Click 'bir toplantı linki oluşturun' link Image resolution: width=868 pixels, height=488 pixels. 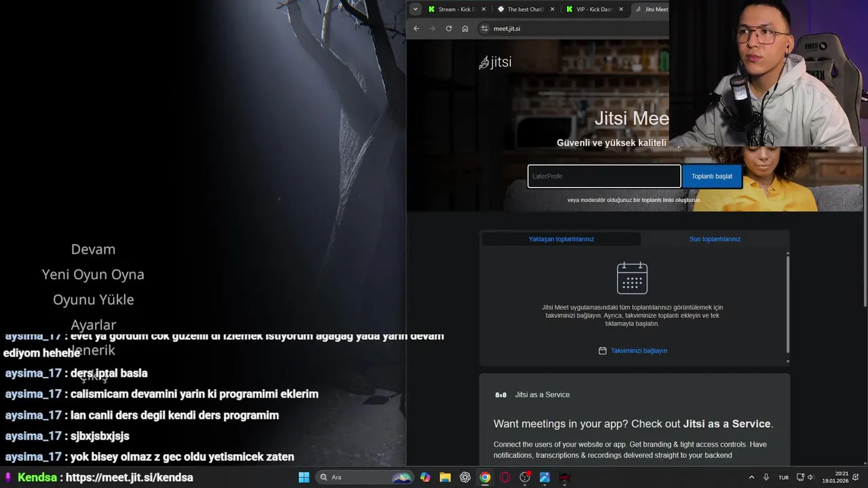pos(667,200)
